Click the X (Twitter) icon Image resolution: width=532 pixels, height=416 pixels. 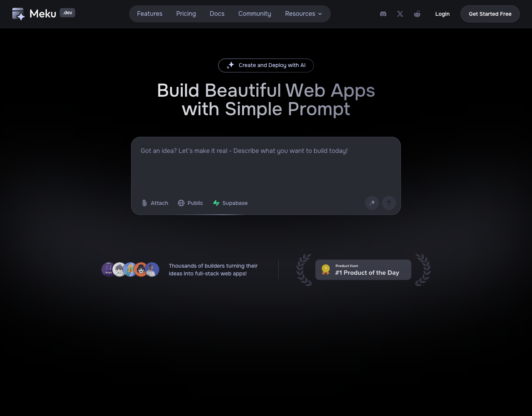[x=400, y=14]
